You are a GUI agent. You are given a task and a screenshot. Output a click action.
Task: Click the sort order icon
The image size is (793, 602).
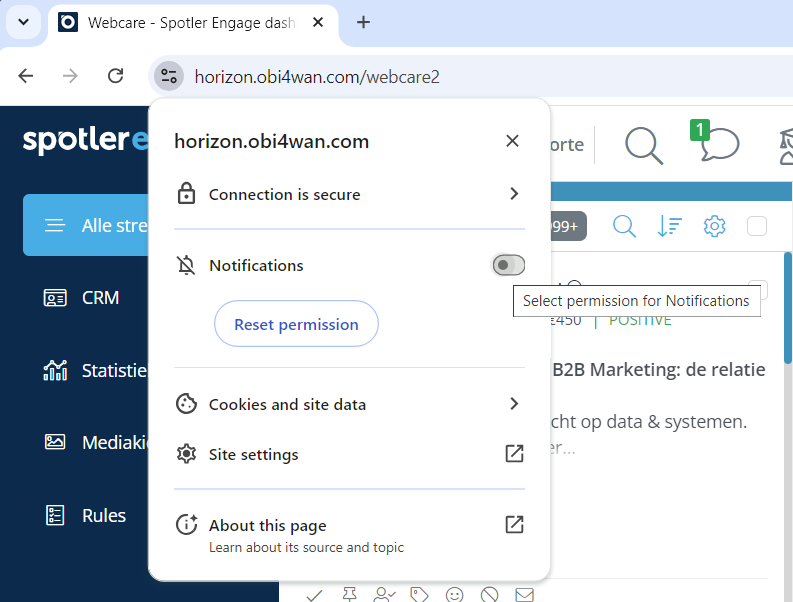[669, 226]
